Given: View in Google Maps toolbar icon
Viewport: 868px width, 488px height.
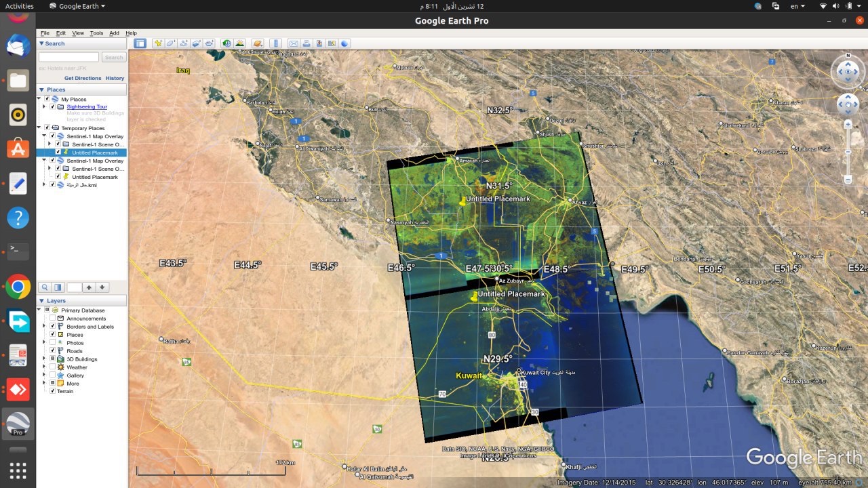Looking at the screenshot, I should 332,43.
